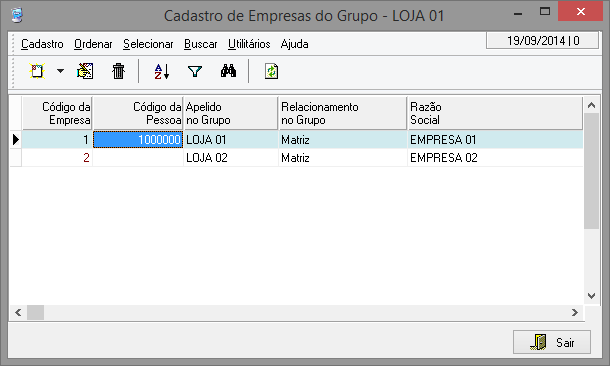This screenshot has height=366, width=610.
Task: Click the Sair button
Action: [552, 342]
